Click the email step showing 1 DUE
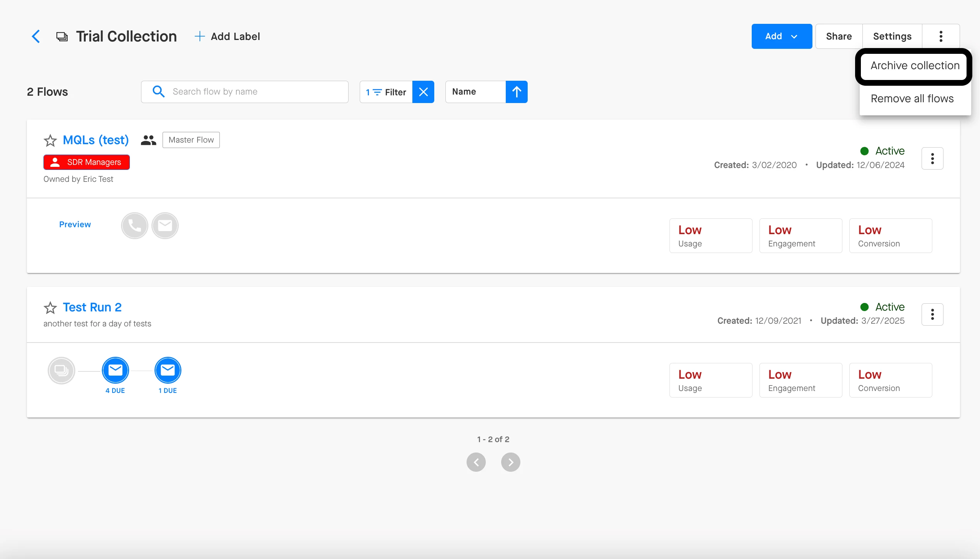980x559 pixels. [168, 370]
